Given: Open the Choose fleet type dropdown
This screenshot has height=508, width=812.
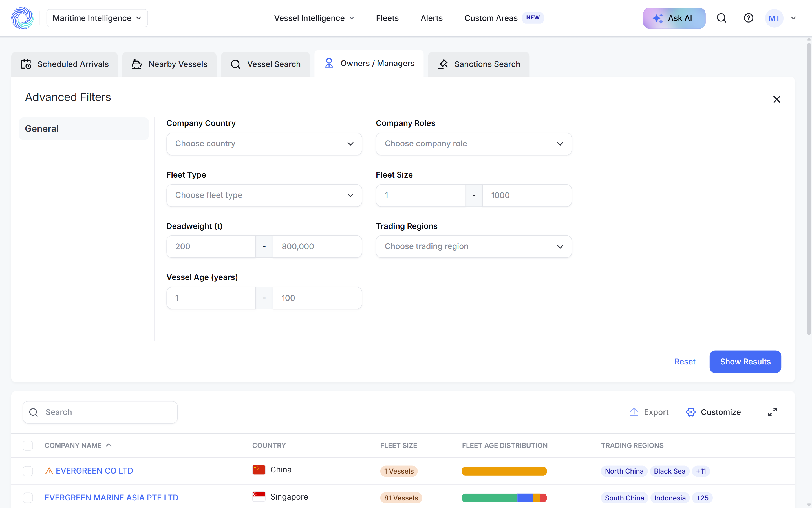Looking at the screenshot, I should (x=264, y=195).
